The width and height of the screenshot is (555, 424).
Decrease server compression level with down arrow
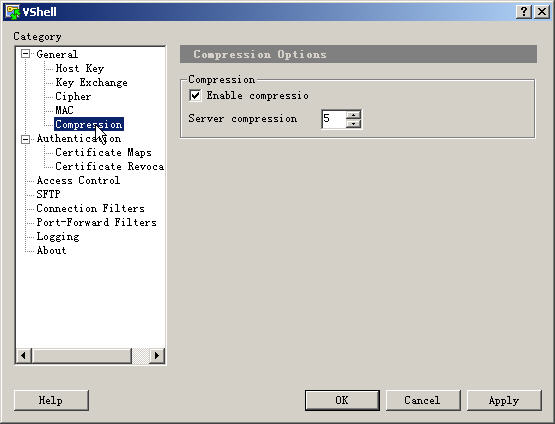coord(353,124)
